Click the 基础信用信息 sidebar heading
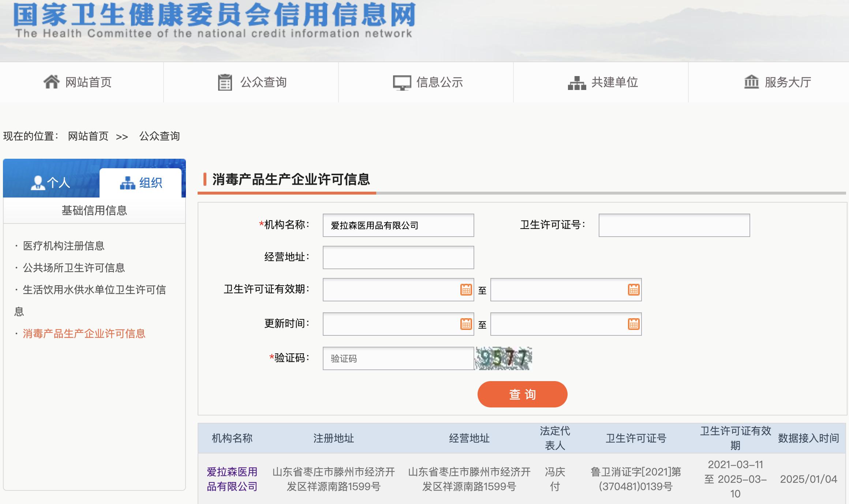Image resolution: width=849 pixels, height=504 pixels. point(94,210)
